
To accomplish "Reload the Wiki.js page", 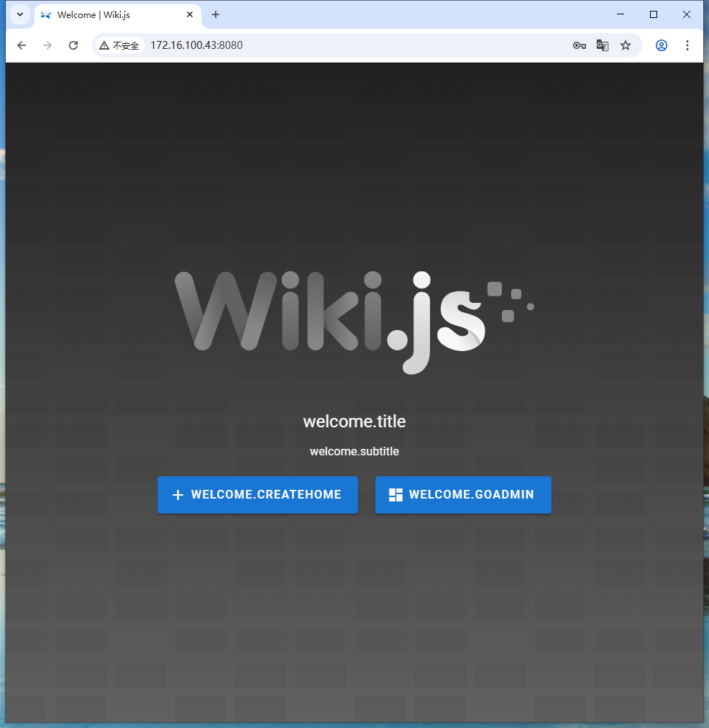I will [73, 45].
